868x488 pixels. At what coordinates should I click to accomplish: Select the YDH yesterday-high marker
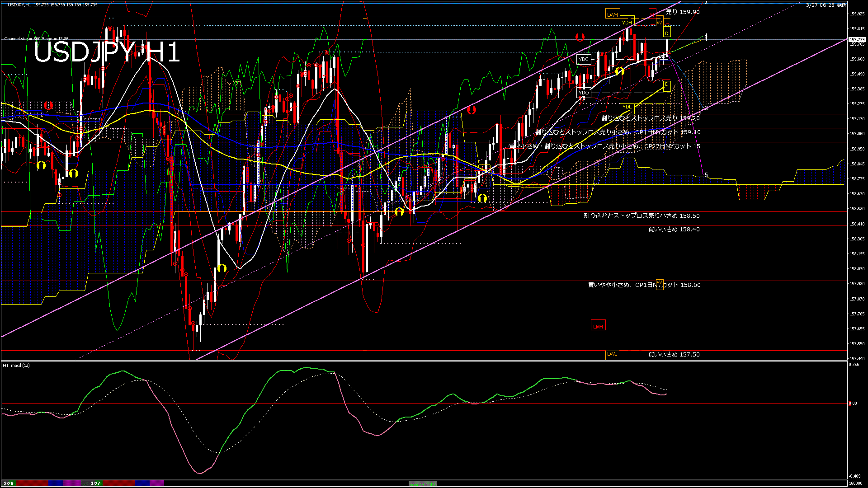tap(628, 22)
